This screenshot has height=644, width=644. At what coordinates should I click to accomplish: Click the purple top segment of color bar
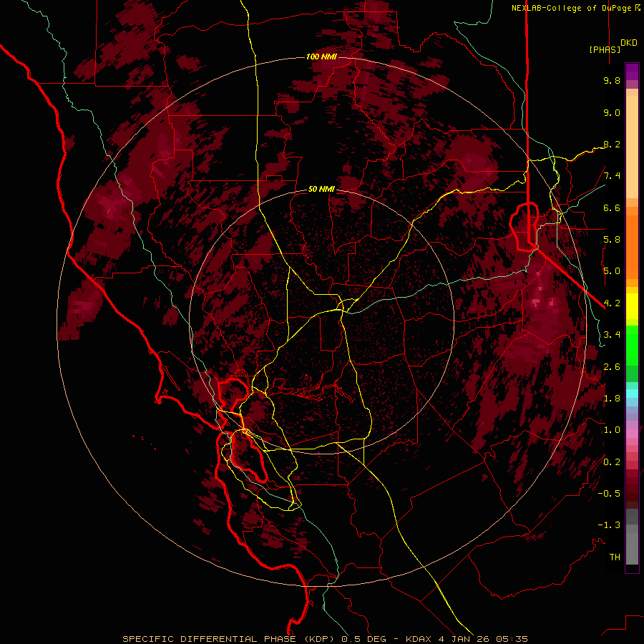[x=632, y=72]
